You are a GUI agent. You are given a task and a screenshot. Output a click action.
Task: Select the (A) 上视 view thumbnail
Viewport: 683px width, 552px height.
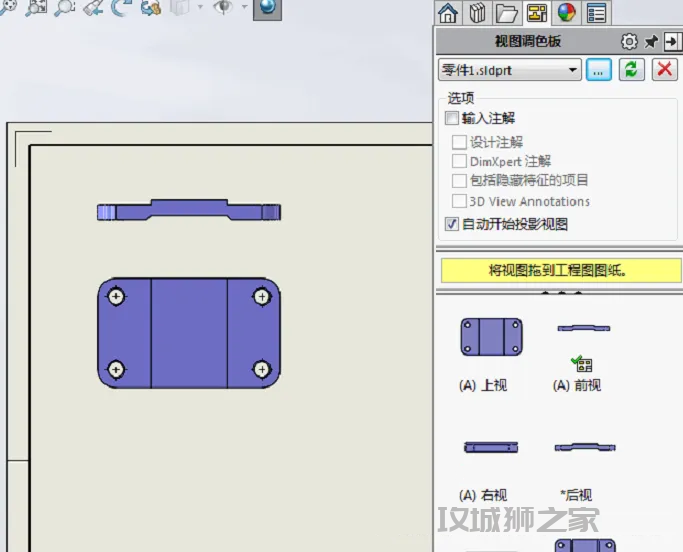[492, 337]
